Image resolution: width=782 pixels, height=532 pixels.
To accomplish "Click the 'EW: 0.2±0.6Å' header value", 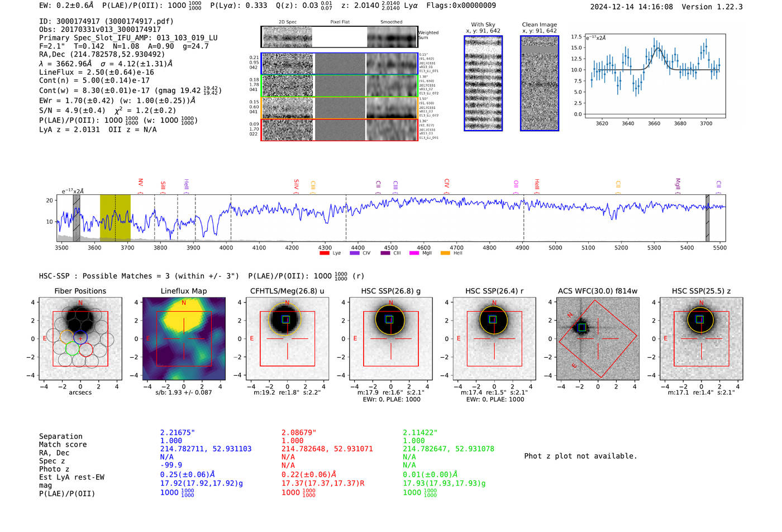I will pyautogui.click(x=66, y=6).
